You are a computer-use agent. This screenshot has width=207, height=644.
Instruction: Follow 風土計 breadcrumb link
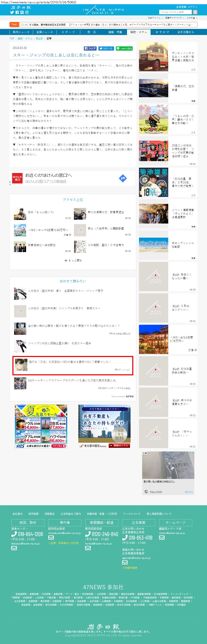coord(39,39)
